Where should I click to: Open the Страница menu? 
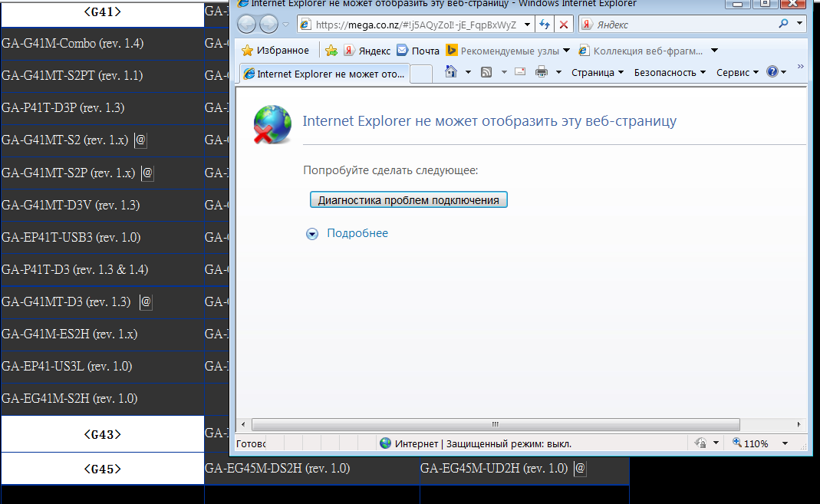coord(598,73)
